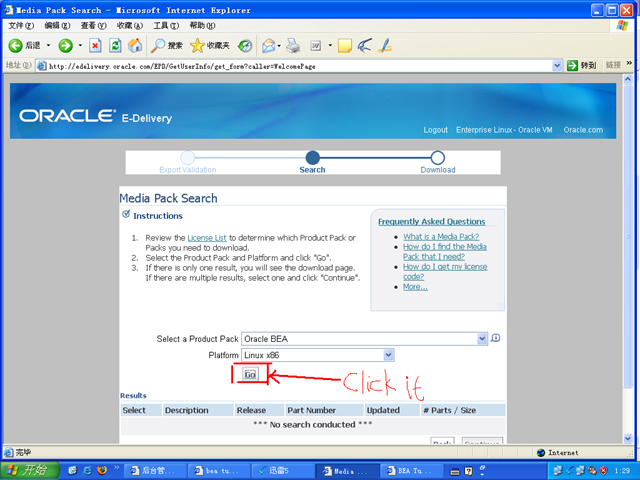Screen dimensions: 640x480
Task: Expand the address bar URL dropdown
Action: (x=557, y=65)
